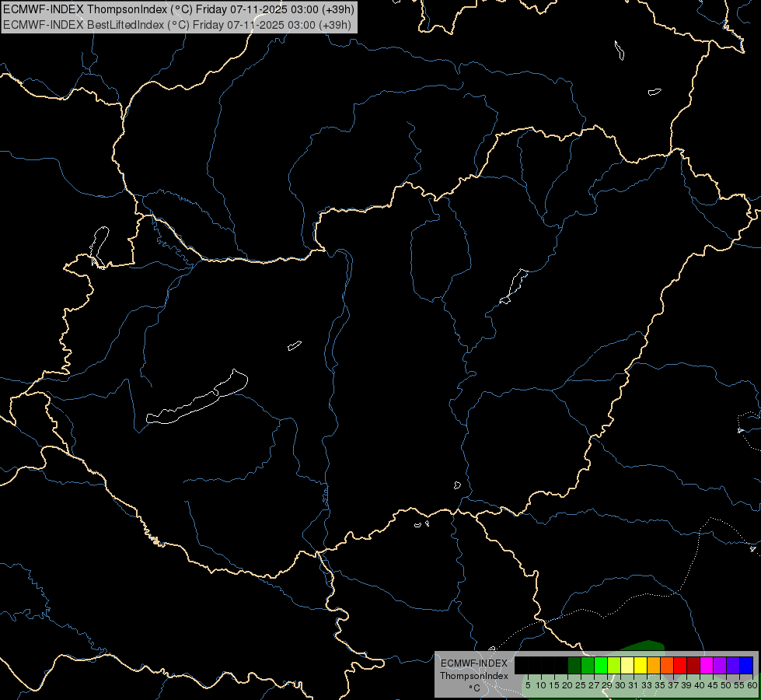761x700 pixels.
Task: Click the ThompsonIndex title line at top
Action: [179, 9]
